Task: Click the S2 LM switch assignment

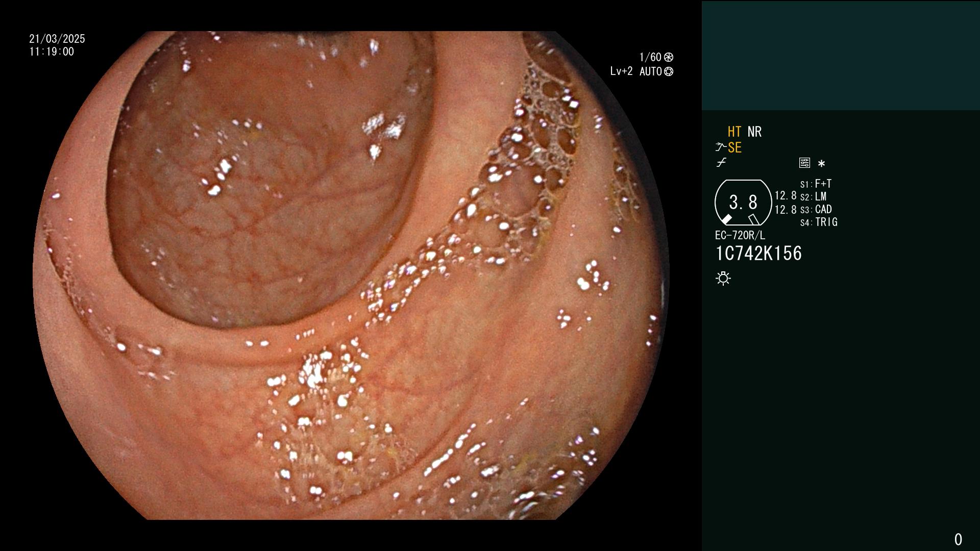Action: point(813,196)
